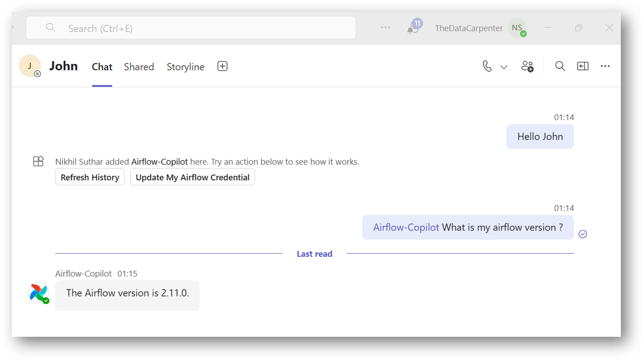
Task: Open chat in a pop-out panel icon
Action: point(583,66)
